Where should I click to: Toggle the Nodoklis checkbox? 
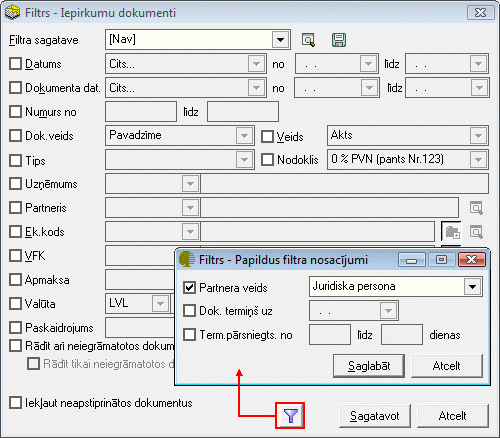[267, 159]
